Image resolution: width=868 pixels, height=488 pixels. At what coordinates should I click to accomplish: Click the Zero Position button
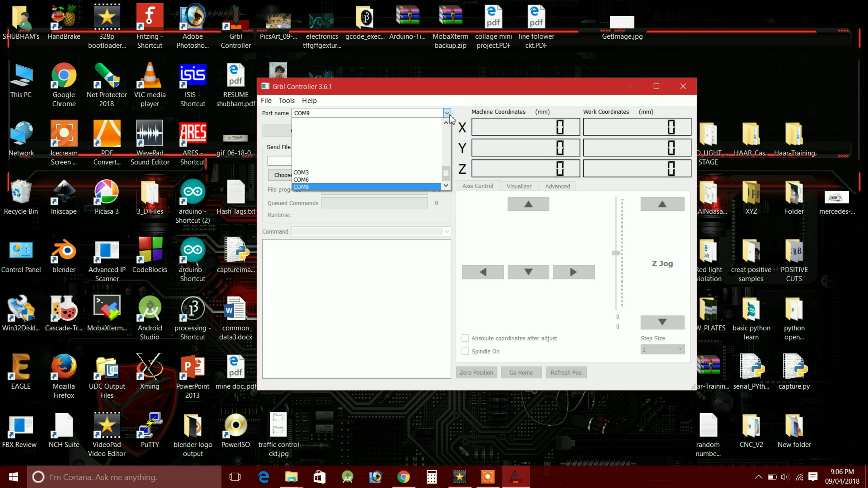click(x=476, y=372)
